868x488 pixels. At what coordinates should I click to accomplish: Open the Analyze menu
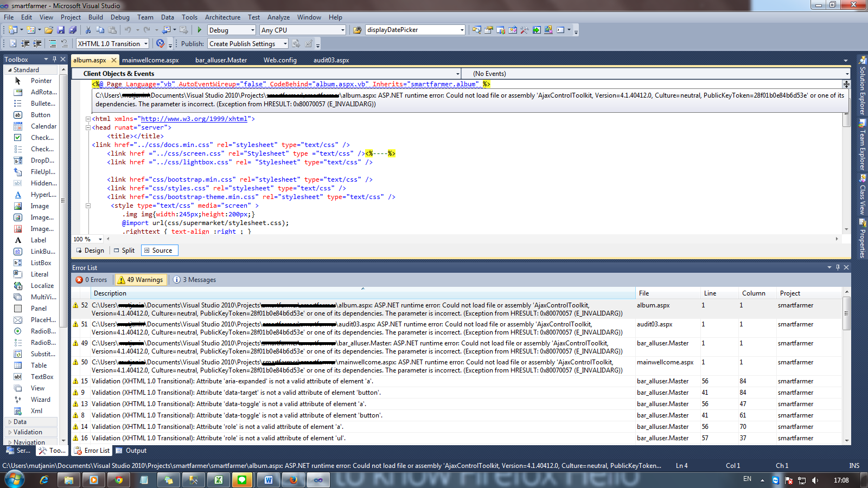278,17
